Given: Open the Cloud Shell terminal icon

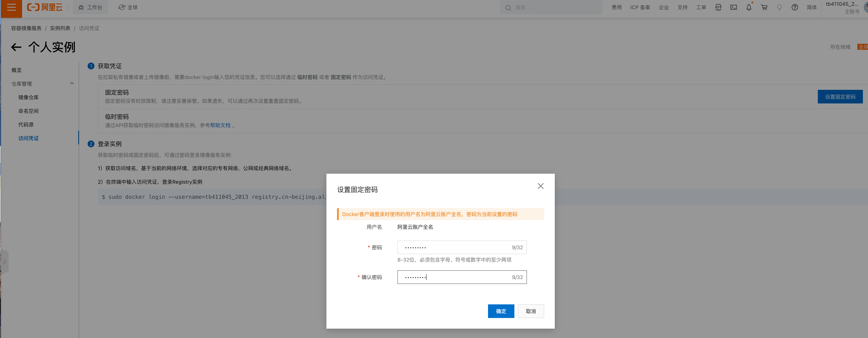Looking at the screenshot, I should (734, 7).
